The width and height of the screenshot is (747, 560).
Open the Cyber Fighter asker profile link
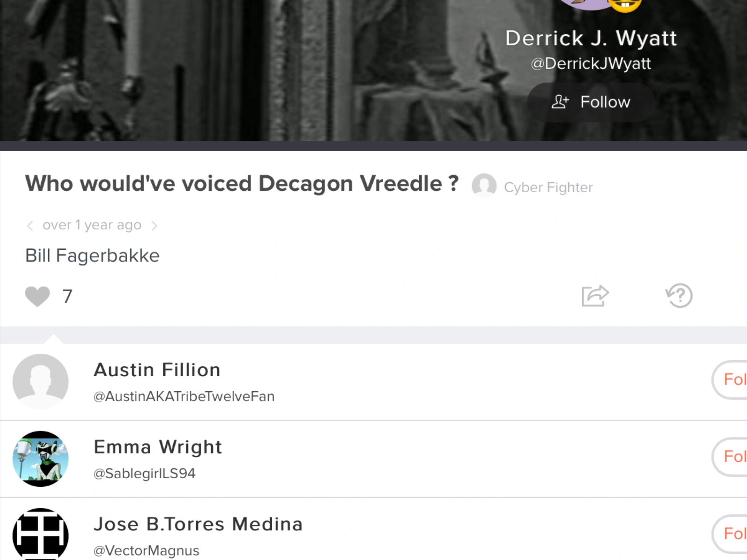(548, 187)
